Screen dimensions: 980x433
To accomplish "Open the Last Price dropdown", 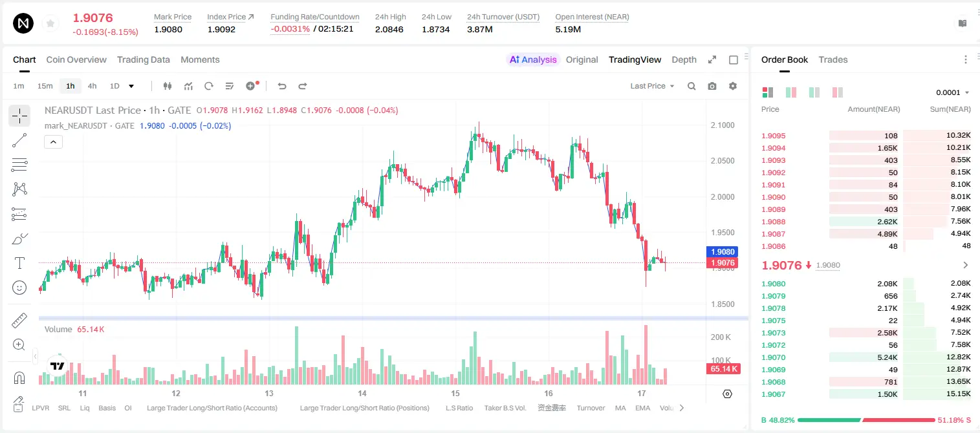I will 652,86.
